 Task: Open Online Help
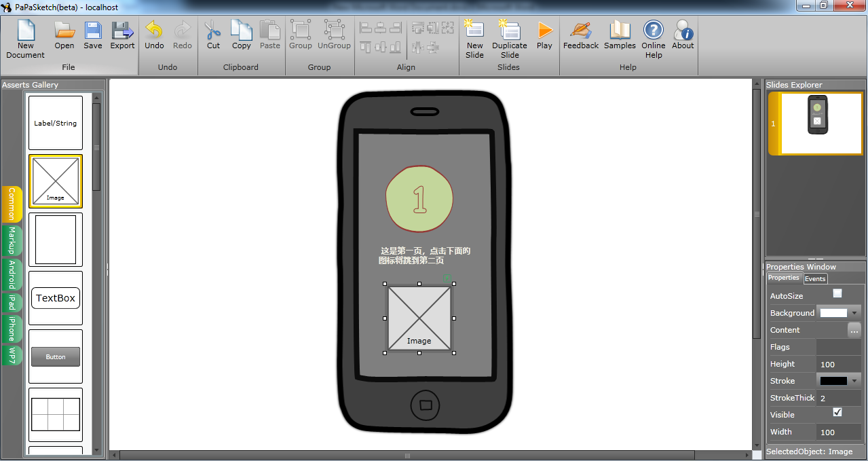tap(654, 39)
